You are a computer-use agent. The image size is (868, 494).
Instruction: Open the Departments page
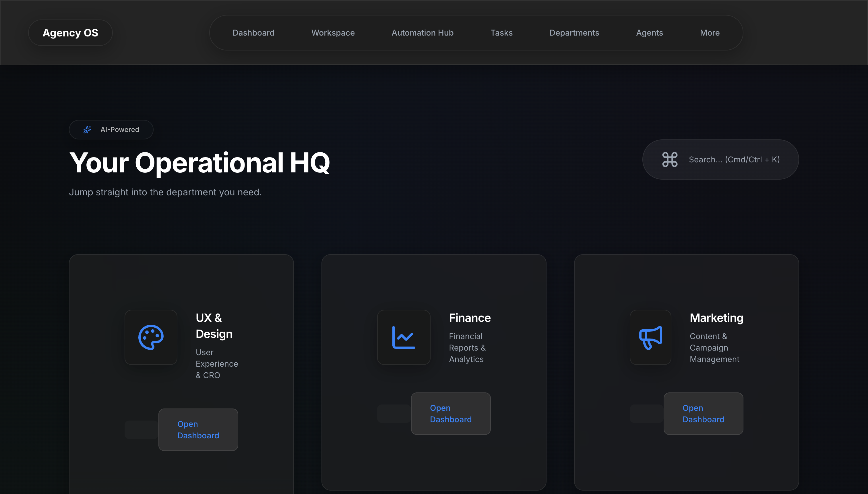pos(574,33)
